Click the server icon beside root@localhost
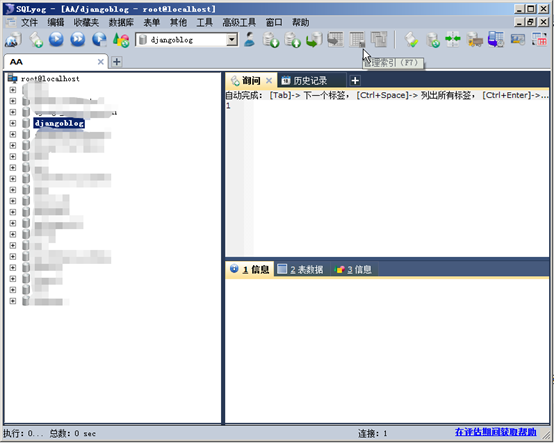The width and height of the screenshot is (554, 443). pos(12,78)
